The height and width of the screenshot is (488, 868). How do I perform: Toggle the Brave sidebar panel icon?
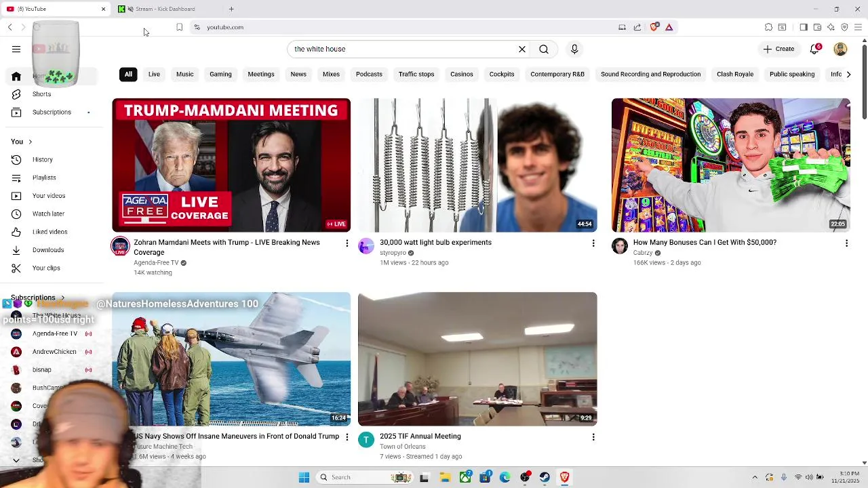click(804, 27)
